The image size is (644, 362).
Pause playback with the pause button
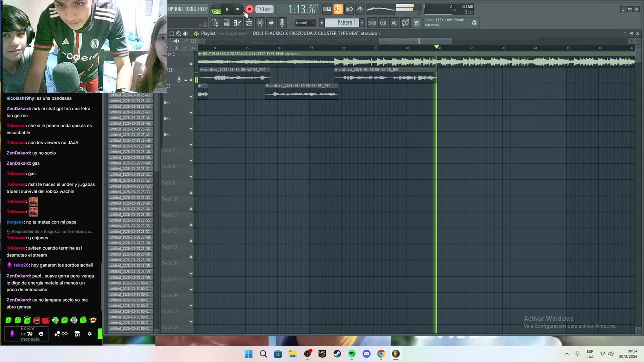227,9
